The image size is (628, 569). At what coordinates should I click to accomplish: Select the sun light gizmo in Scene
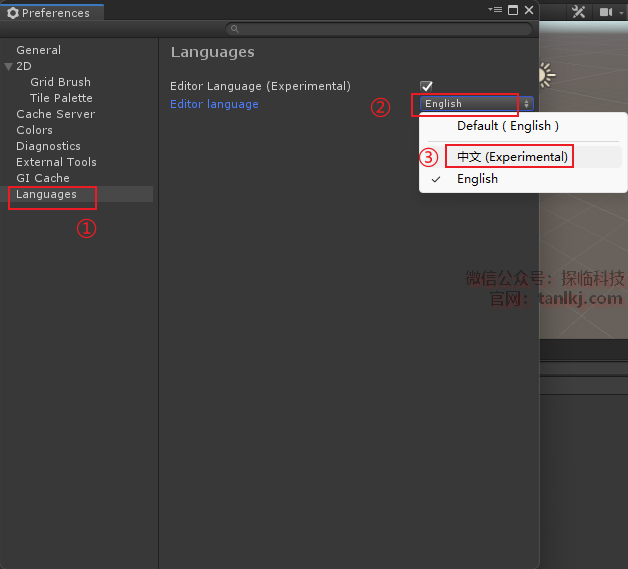[x=545, y=75]
